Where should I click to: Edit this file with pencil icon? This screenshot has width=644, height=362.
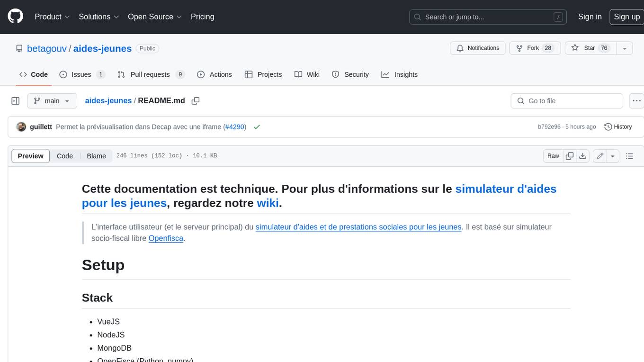point(600,156)
